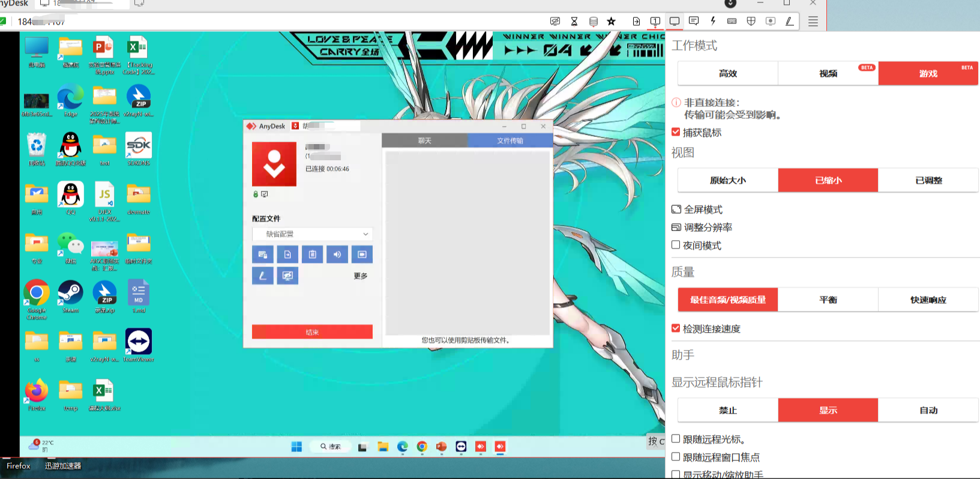Open File Explorer from remote taskbar
This screenshot has width=980, height=479.
(x=383, y=447)
